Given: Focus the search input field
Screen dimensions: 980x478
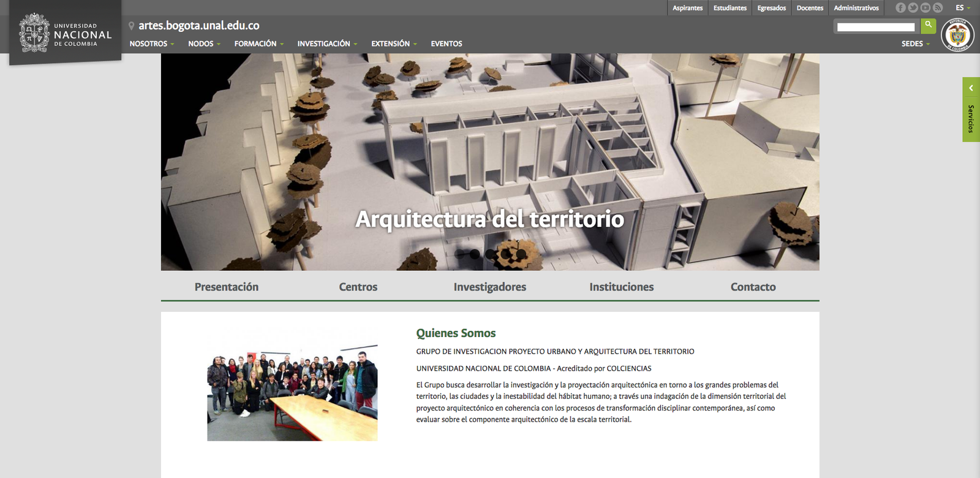Looking at the screenshot, I should [876, 27].
